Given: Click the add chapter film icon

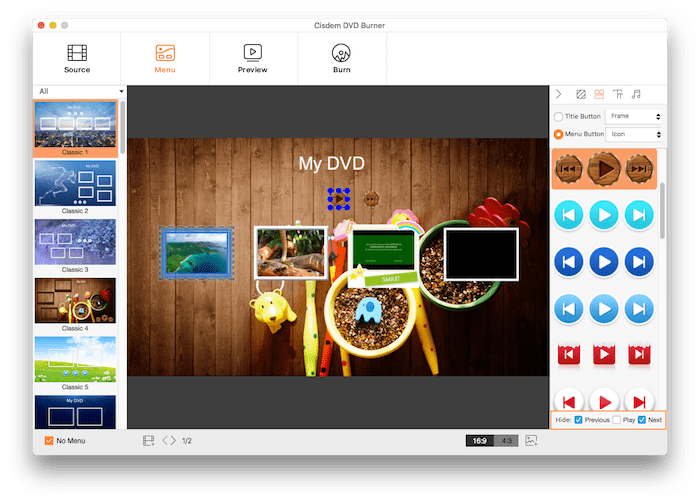Looking at the screenshot, I should point(148,440).
